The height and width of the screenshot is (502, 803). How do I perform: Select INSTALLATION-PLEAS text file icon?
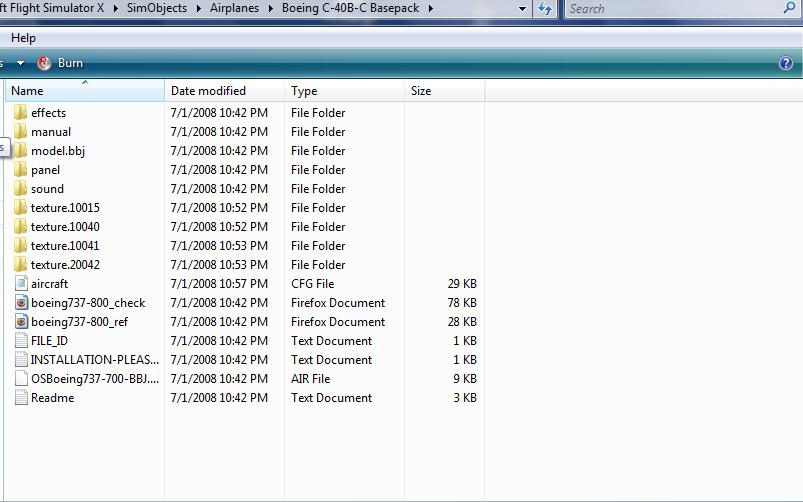pos(21,359)
